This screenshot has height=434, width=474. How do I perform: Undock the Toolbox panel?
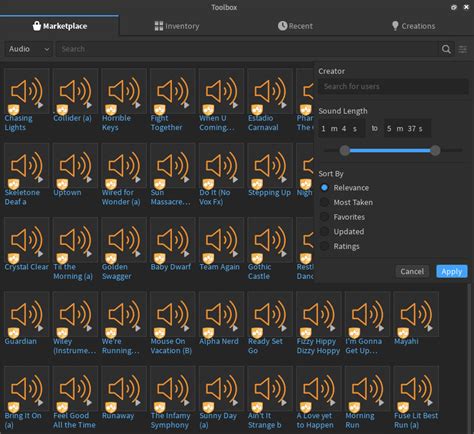pos(454,7)
